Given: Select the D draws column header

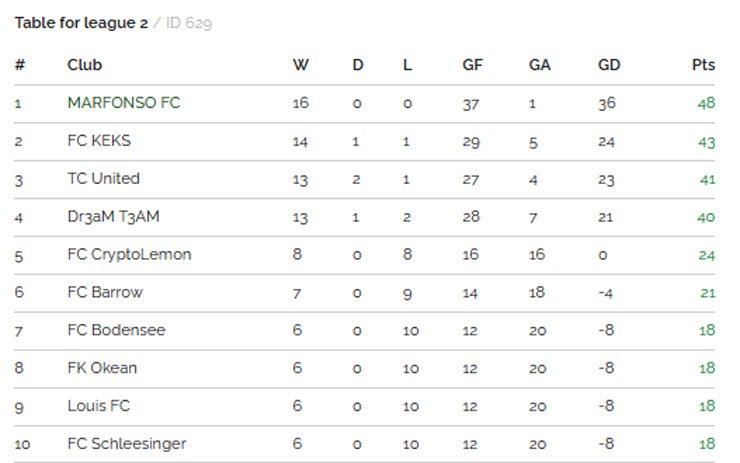Looking at the screenshot, I should tap(358, 65).
